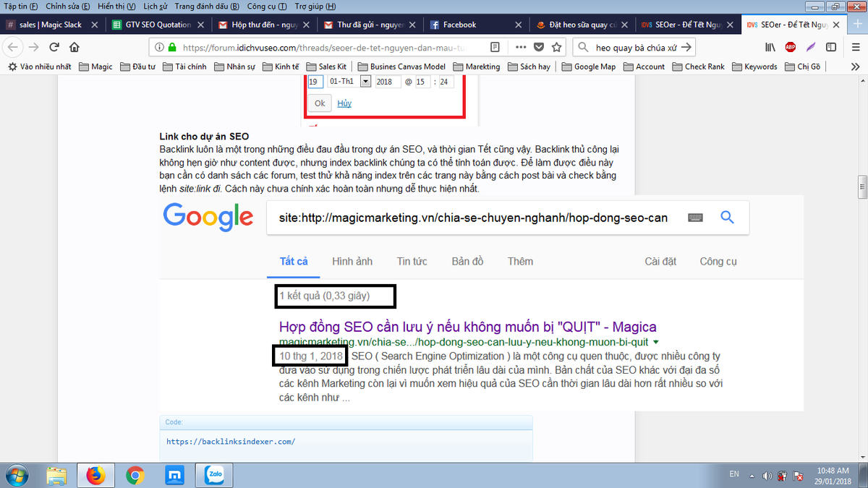
Task: Click the Ok button in the schedule box
Action: point(320,103)
